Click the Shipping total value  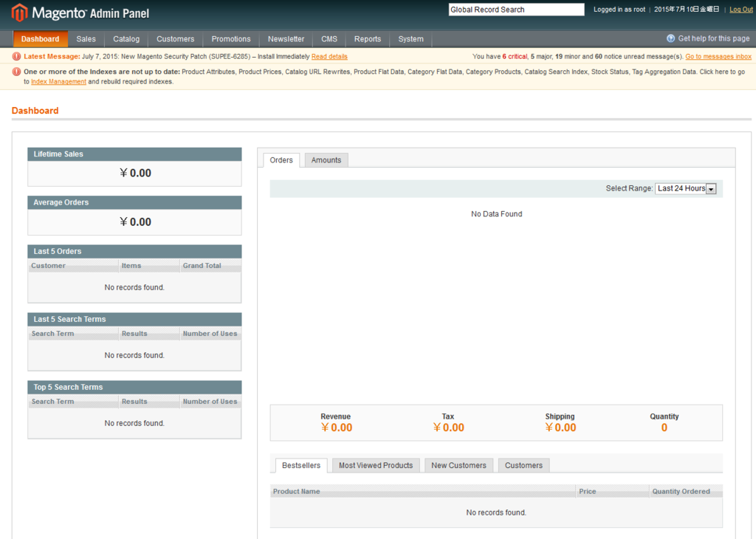(x=560, y=428)
